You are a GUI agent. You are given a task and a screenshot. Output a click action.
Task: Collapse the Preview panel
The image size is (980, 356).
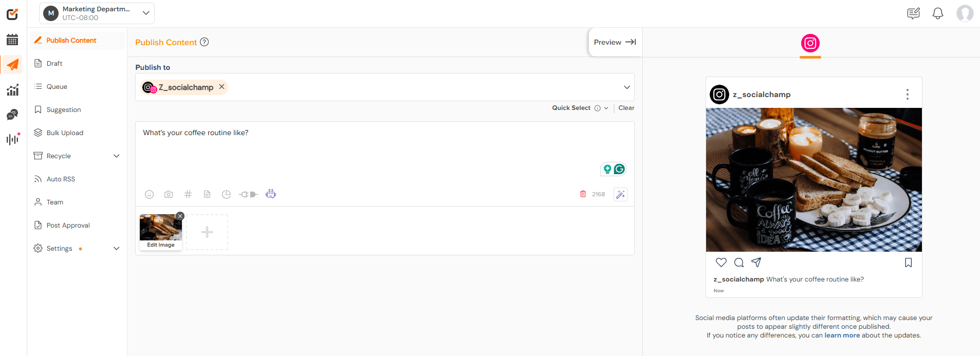click(x=615, y=42)
